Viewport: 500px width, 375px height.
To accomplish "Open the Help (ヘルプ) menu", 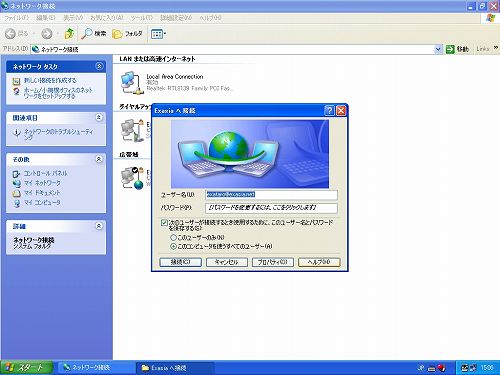I will click(x=210, y=18).
